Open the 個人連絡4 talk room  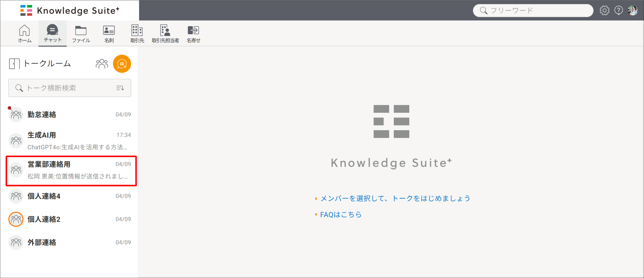70,196
